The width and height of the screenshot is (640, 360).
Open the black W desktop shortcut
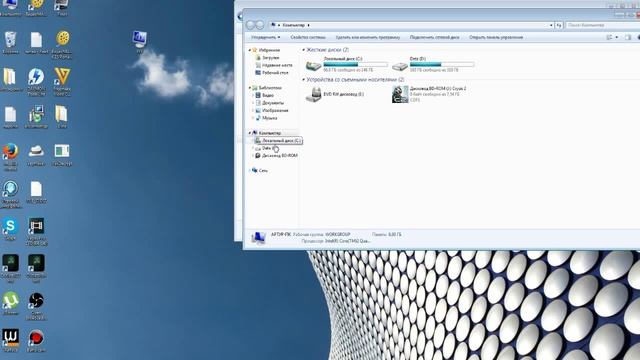10,341
